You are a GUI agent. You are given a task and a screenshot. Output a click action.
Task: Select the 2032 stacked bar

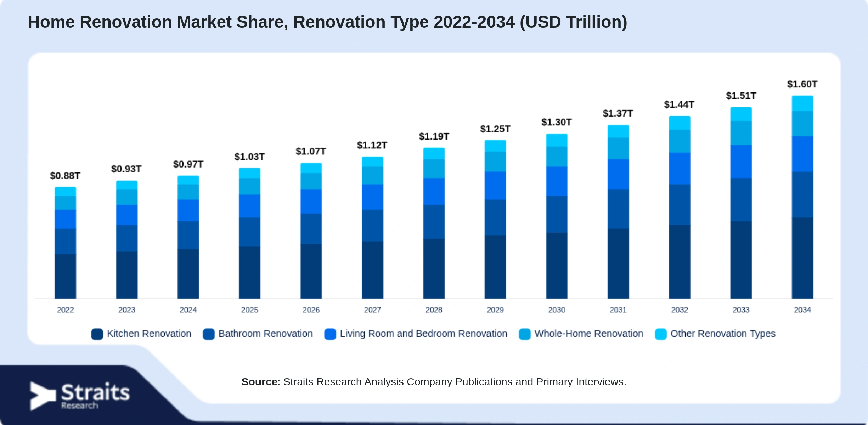[x=680, y=208]
